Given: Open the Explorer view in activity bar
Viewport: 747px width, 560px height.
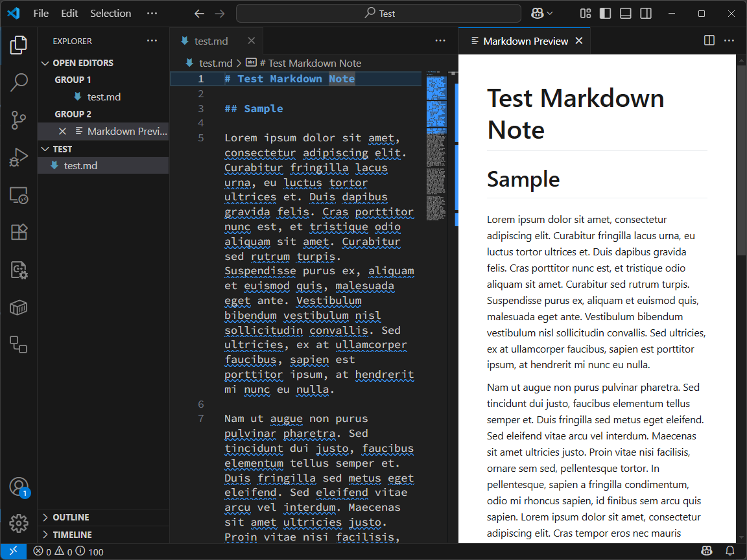Looking at the screenshot, I should coord(19,45).
